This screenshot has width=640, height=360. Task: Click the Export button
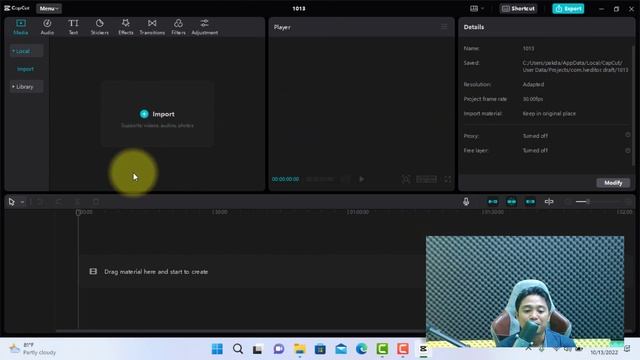point(568,9)
